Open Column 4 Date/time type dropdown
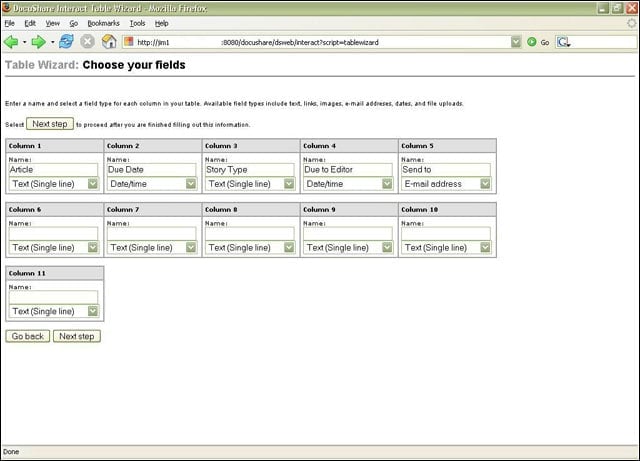Image resolution: width=640 pixels, height=461 pixels. coord(348,184)
